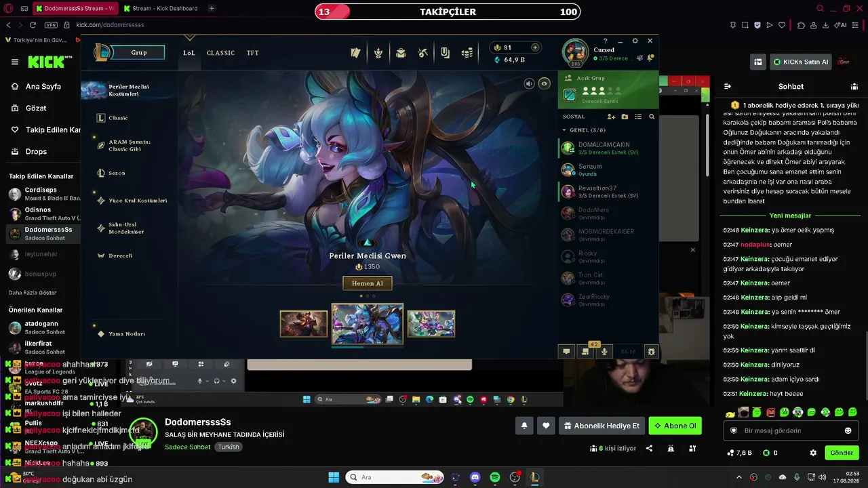Follow the channel with heart button
Image resolution: width=868 pixels, height=488 pixels.
546,426
